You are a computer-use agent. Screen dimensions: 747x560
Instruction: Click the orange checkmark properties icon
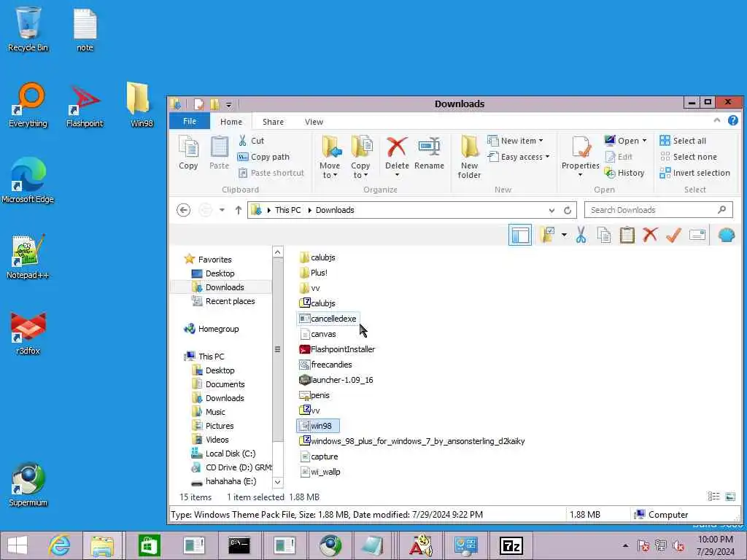[673, 235]
